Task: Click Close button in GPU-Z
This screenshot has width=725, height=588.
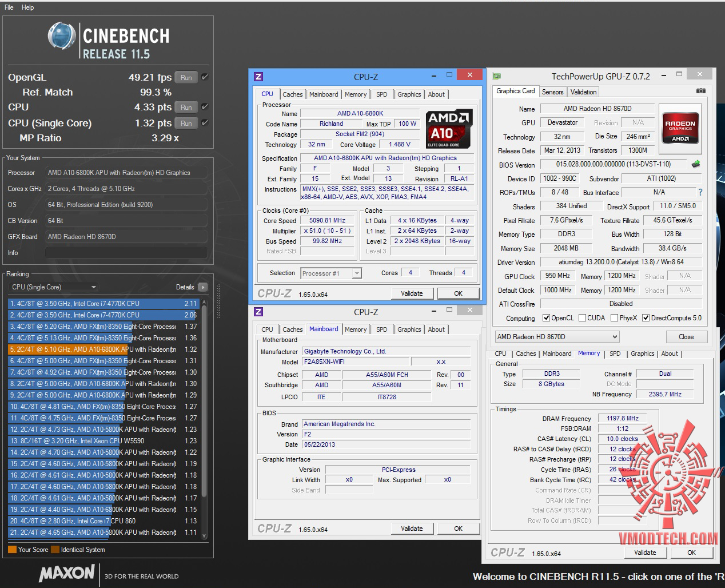Action: click(686, 337)
